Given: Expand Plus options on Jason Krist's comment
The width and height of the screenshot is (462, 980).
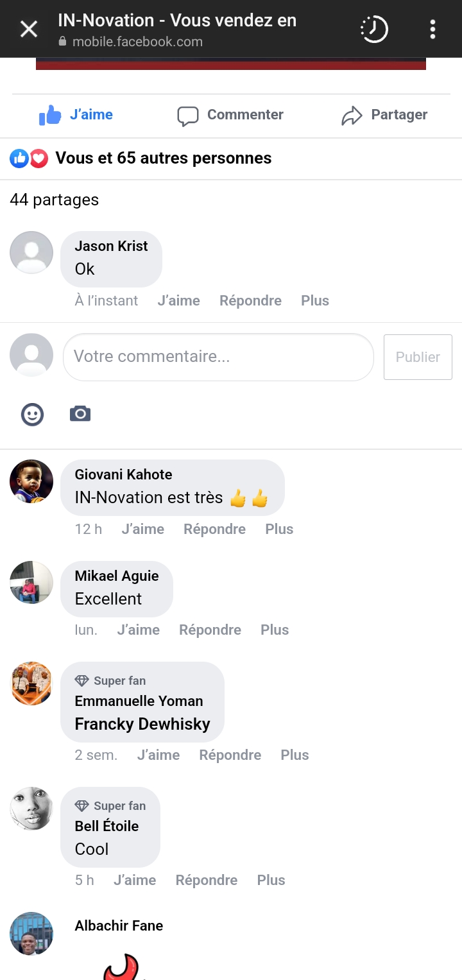Looking at the screenshot, I should (x=315, y=301).
